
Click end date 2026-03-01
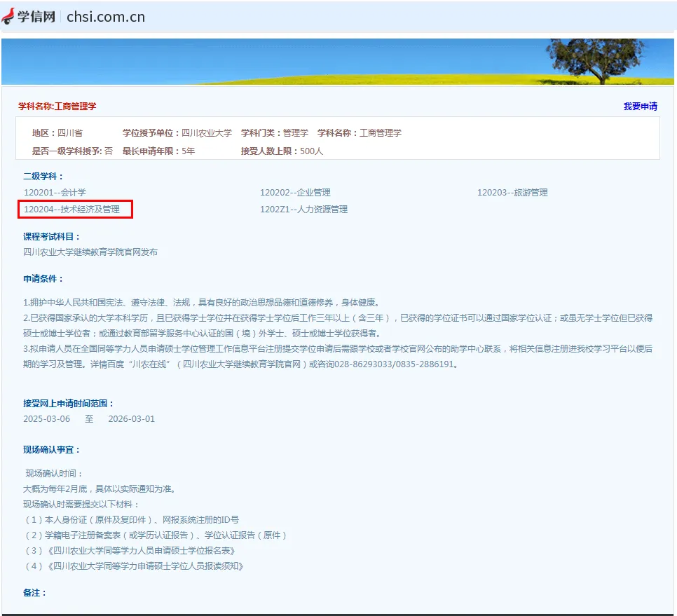[x=131, y=418]
